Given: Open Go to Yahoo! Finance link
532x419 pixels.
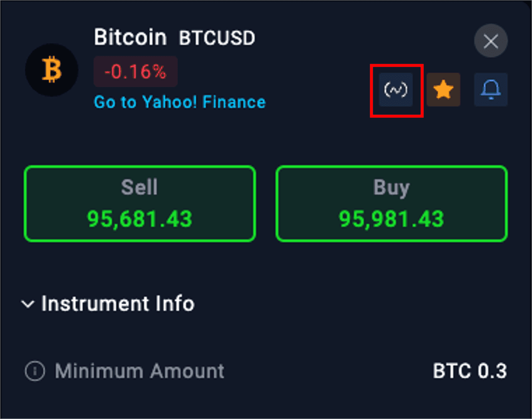Looking at the screenshot, I should click(x=179, y=102).
